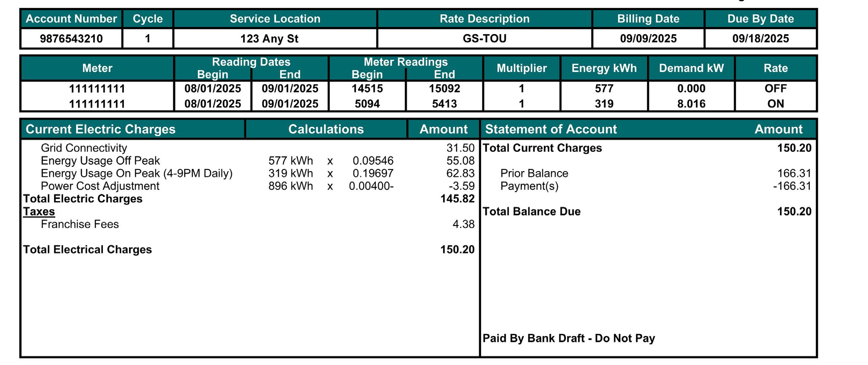868x365 pixels.
Task: Click the Cycle column header
Action: tap(147, 19)
